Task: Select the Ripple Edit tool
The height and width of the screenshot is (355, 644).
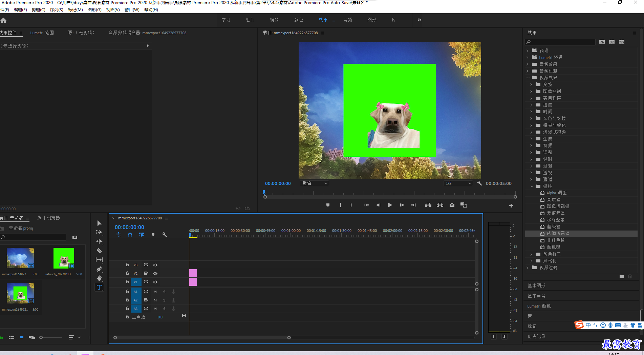Action: 99,241
